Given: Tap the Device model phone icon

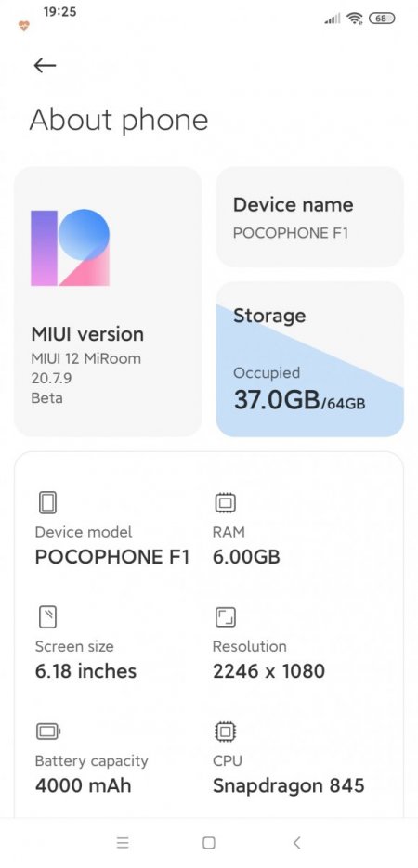Looking at the screenshot, I should pyautogui.click(x=47, y=503).
